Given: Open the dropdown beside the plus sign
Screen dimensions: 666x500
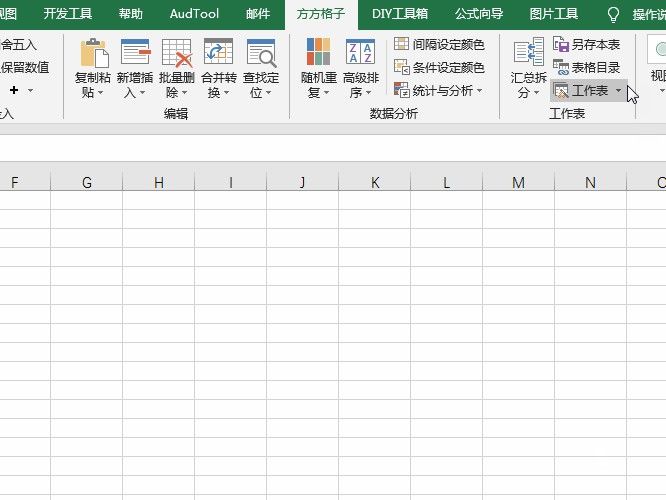Looking at the screenshot, I should (x=30, y=90).
